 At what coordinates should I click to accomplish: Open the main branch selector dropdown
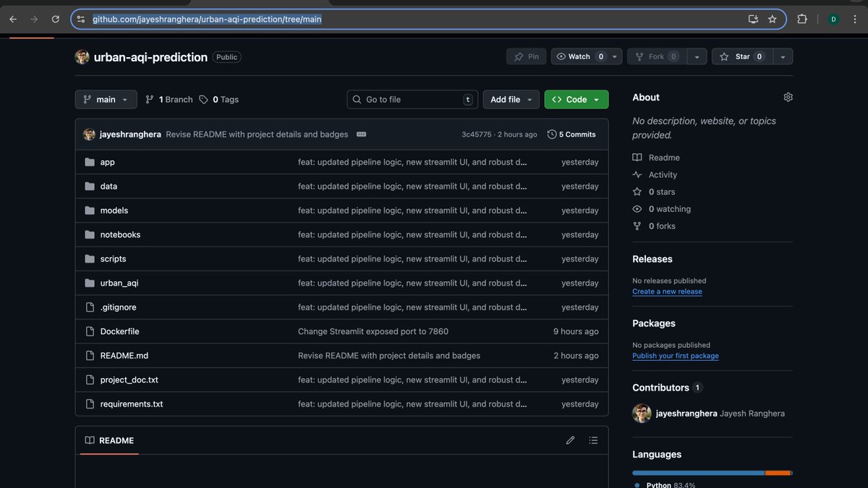[x=106, y=100]
